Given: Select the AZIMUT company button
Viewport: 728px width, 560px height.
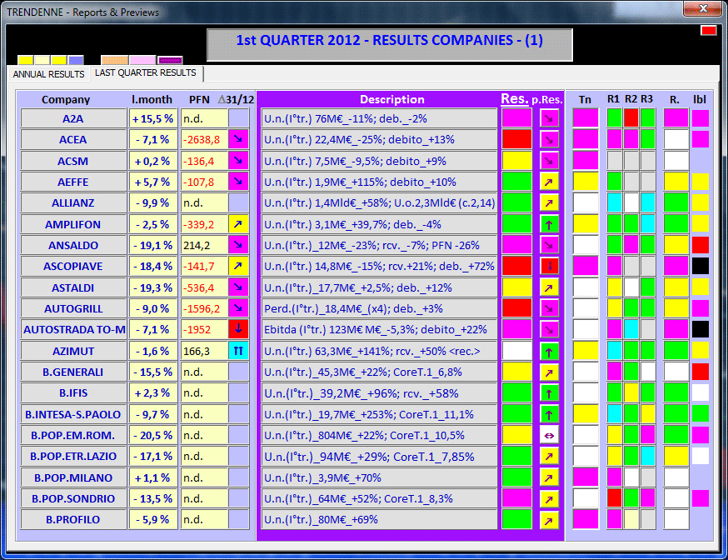Looking at the screenshot, I should coord(73,351).
